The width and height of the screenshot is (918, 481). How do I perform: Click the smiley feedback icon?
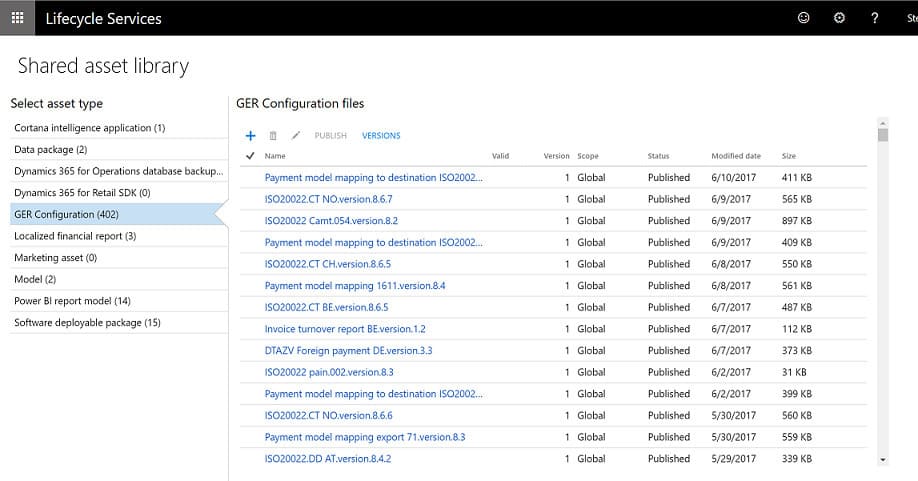(803, 18)
